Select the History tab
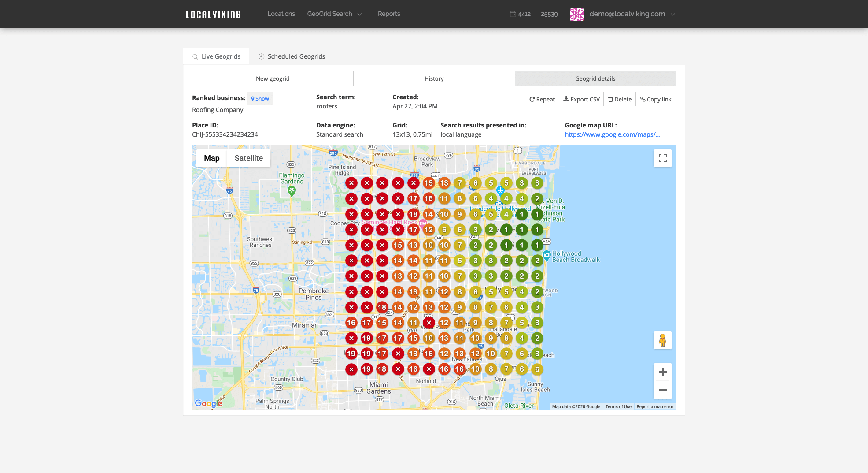Image resolution: width=868 pixels, height=473 pixels. pyautogui.click(x=434, y=78)
